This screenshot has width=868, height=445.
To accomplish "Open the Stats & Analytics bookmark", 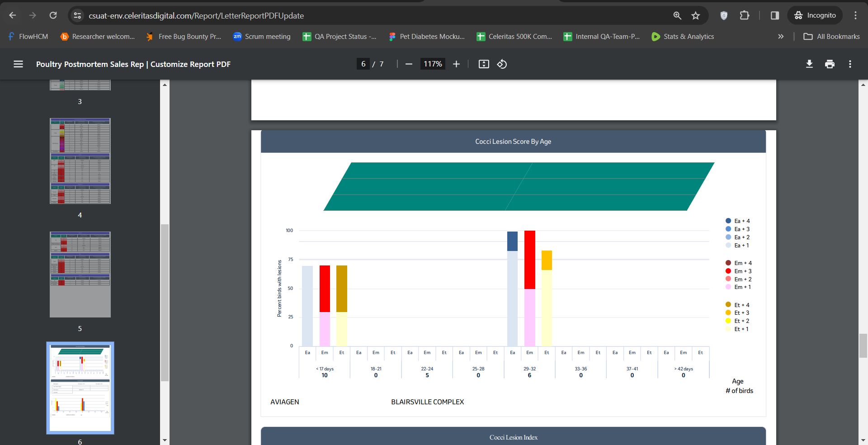I will tap(683, 37).
